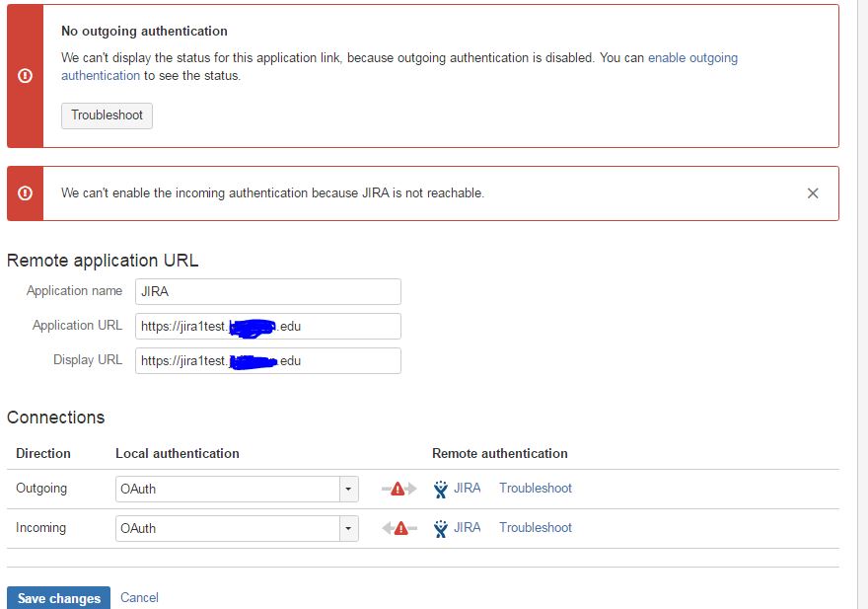Click the Direction column header
Image resolution: width=868 pixels, height=609 pixels.
(43, 453)
